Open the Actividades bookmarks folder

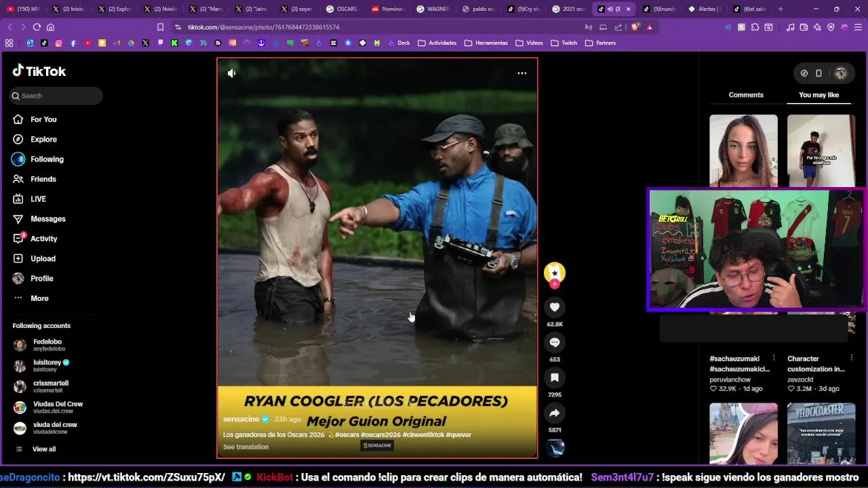click(x=437, y=43)
